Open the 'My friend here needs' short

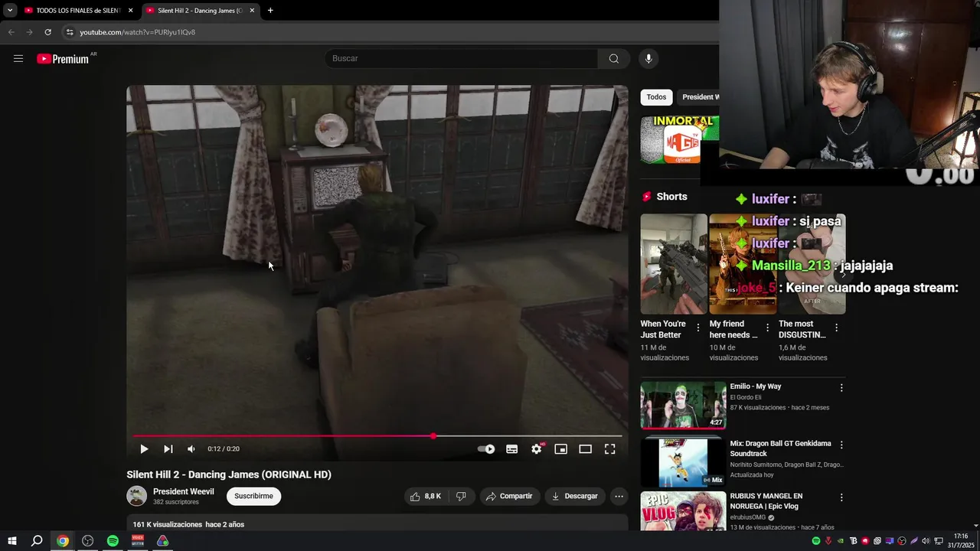pyautogui.click(x=743, y=264)
